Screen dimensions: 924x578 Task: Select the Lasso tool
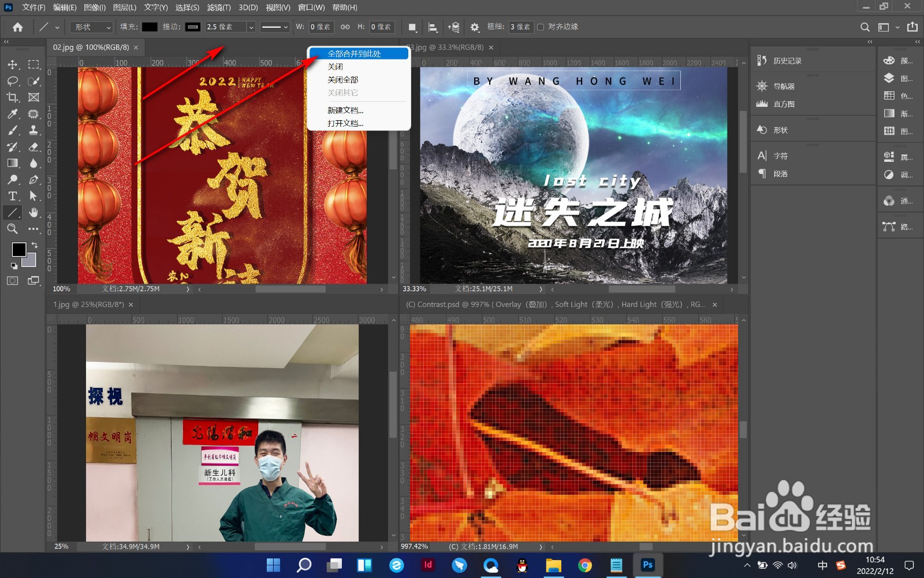tap(13, 81)
